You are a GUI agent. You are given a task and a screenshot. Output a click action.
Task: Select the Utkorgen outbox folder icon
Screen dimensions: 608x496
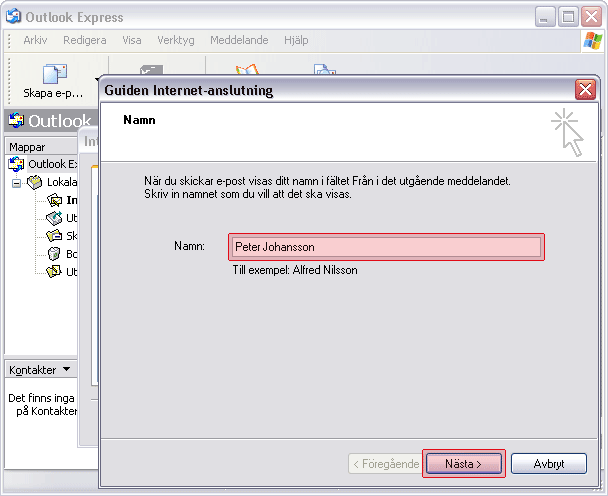click(55, 218)
